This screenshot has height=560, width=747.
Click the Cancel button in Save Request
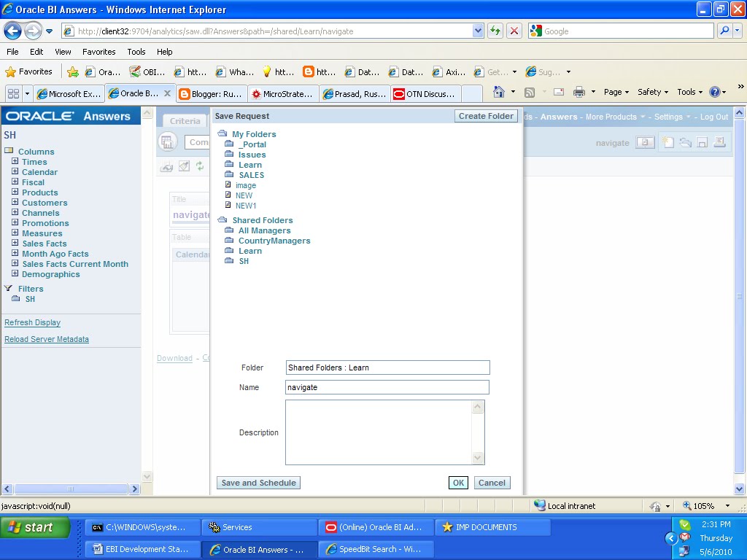pos(492,483)
